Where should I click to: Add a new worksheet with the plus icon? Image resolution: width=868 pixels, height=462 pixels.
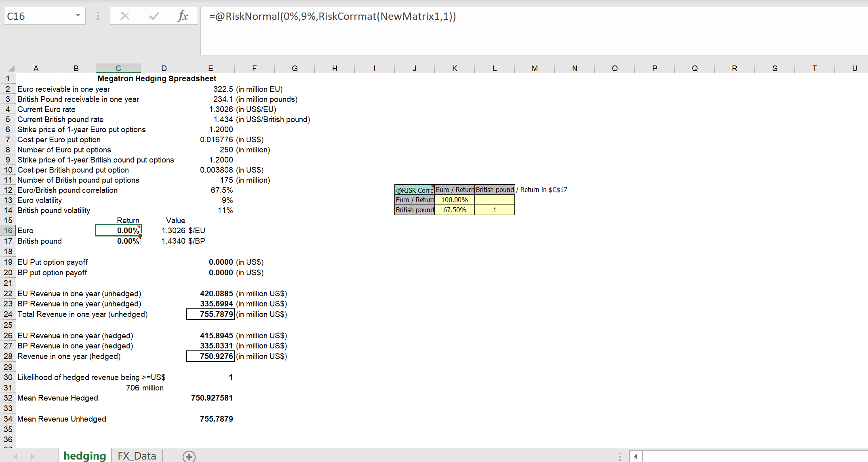188,456
